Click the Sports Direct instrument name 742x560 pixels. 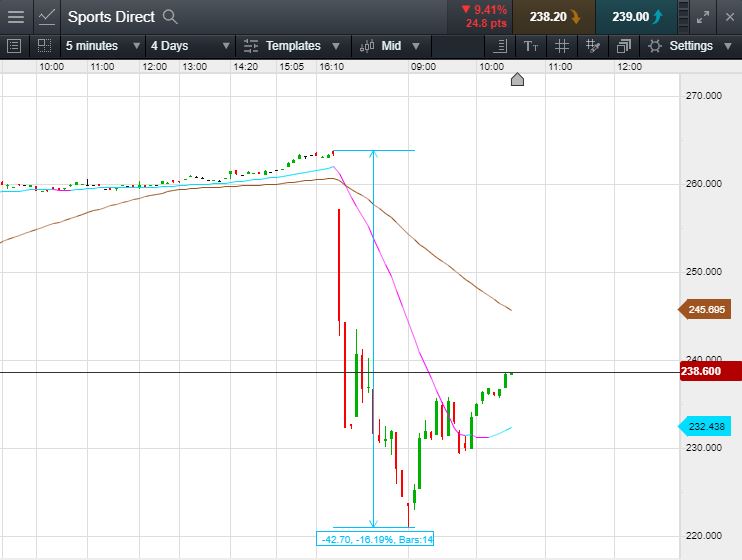[111, 17]
